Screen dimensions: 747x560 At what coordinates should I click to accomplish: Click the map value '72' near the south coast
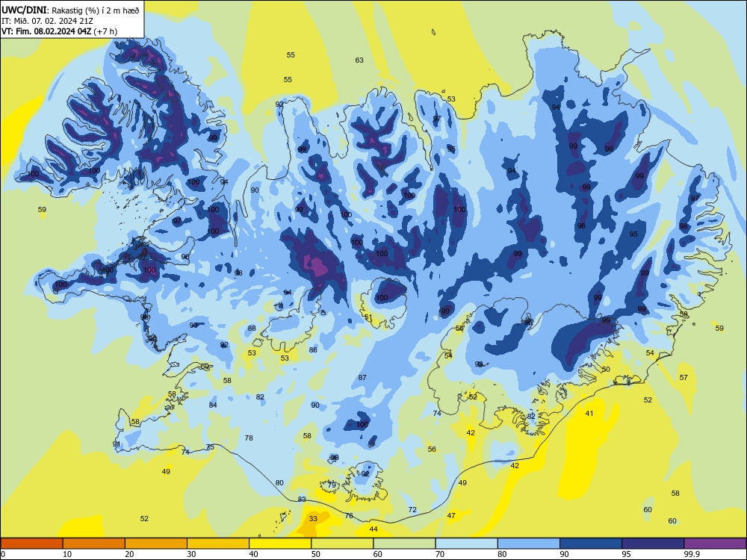(412, 509)
